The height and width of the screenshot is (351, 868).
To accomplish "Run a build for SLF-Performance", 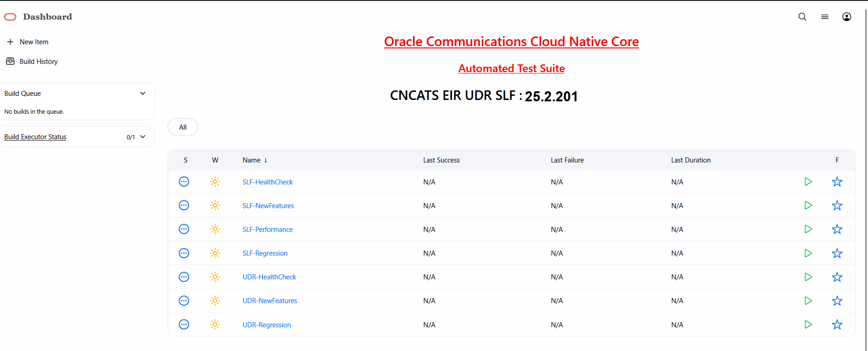I will click(x=808, y=229).
